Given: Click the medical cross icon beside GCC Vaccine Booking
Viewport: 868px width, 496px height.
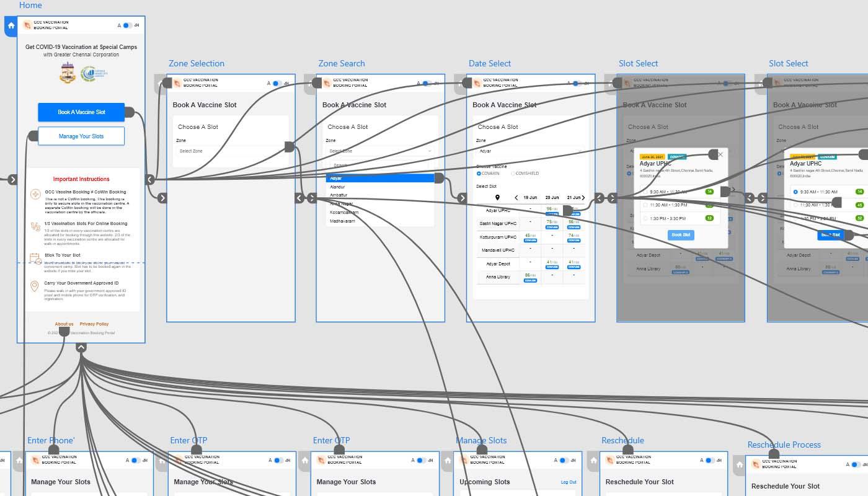Looking at the screenshot, I should 35,195.
